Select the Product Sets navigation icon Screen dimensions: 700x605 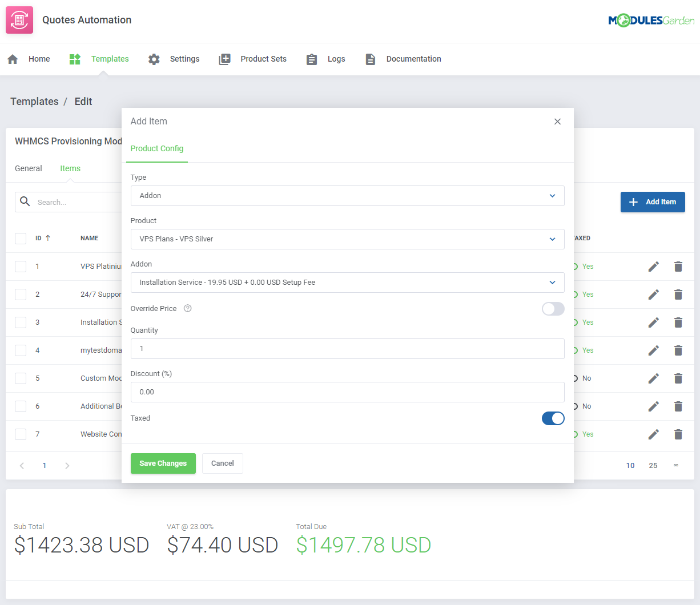click(x=224, y=58)
